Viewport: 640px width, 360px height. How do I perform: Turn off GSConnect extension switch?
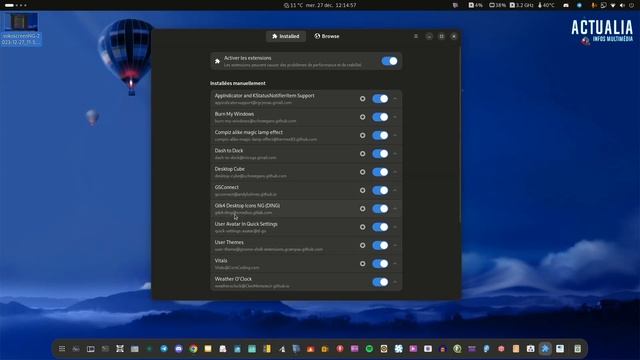tap(380, 191)
